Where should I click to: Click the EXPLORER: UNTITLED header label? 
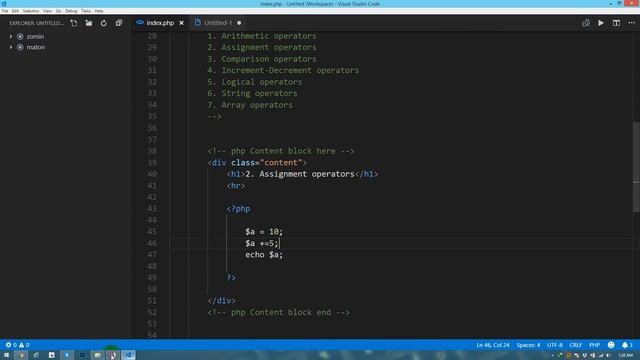(x=37, y=23)
